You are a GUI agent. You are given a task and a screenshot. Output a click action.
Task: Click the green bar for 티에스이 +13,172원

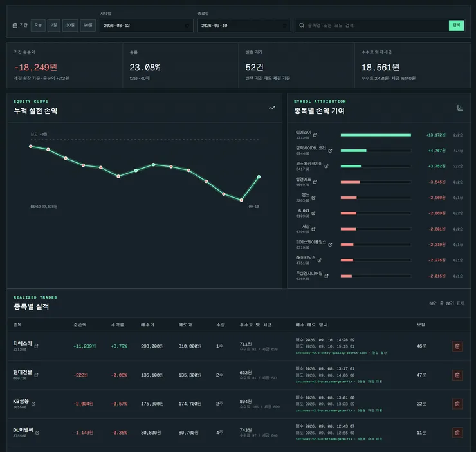(x=376, y=135)
